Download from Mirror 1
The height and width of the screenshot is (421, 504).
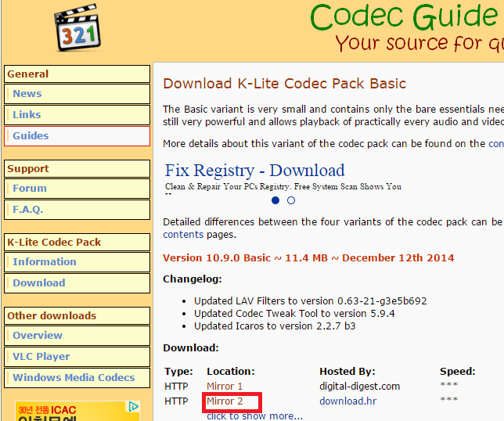click(x=225, y=386)
